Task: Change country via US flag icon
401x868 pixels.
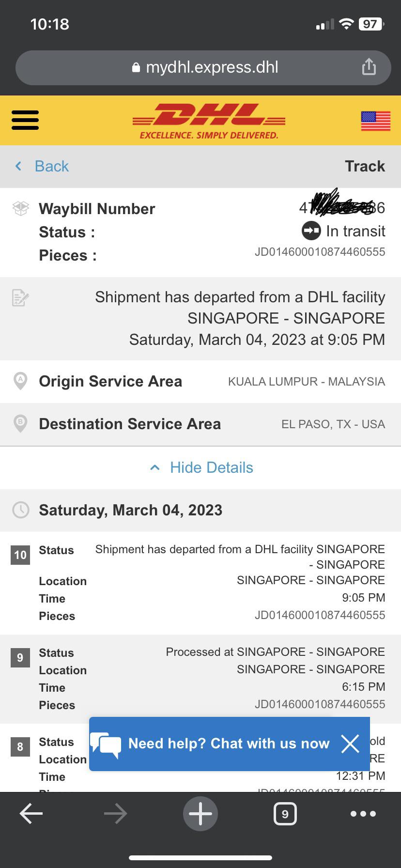Action: (x=375, y=121)
